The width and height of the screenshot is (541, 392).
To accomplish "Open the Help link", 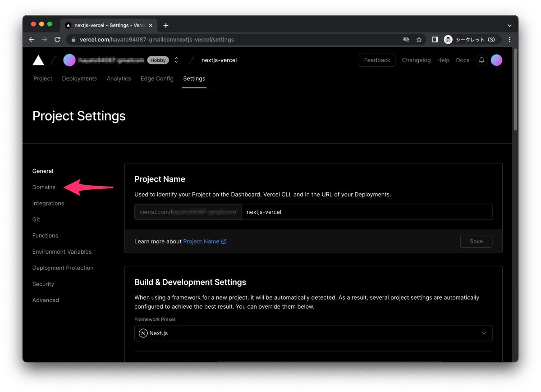I will click(x=443, y=60).
